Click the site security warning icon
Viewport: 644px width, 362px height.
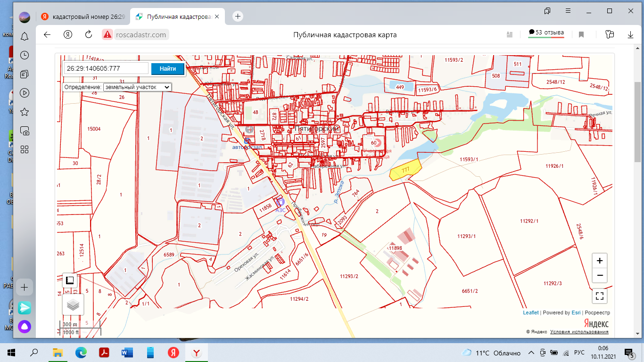pos(108,35)
